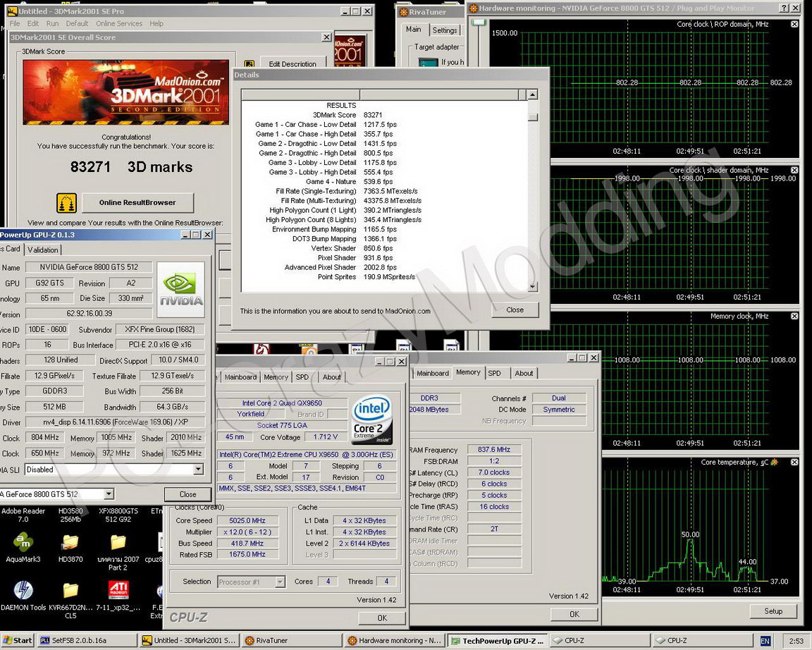Switch to the Validation tab in GPU-Z

pos(42,250)
